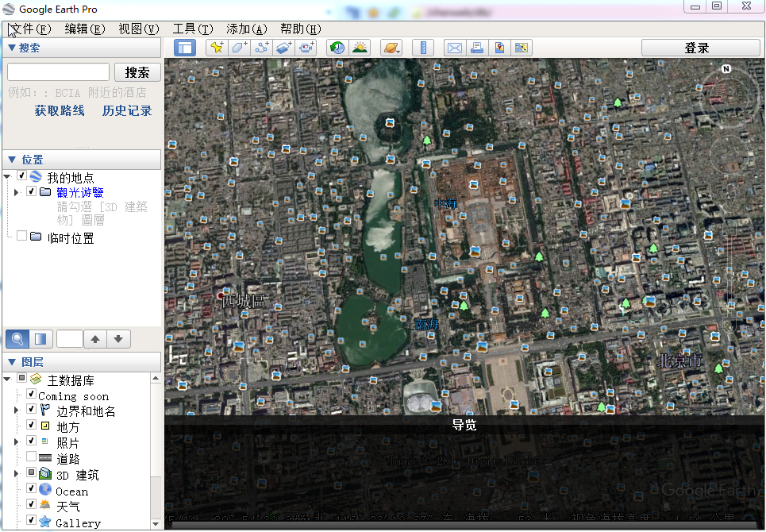Enable the 道路 layer checkbox
The height and width of the screenshot is (532, 766).
point(31,457)
